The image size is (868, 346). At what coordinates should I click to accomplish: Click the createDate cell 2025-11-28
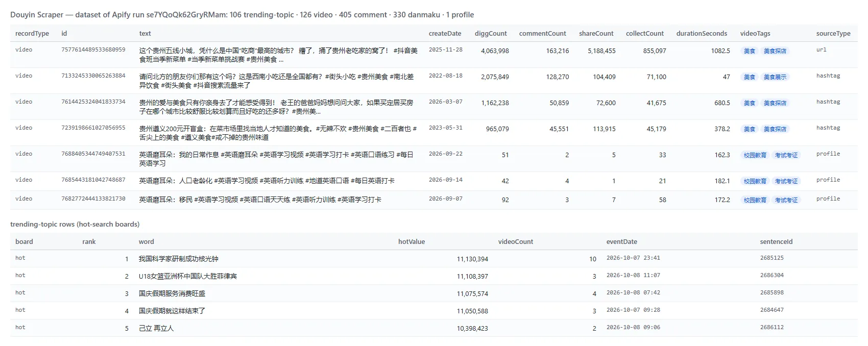pyautogui.click(x=445, y=50)
